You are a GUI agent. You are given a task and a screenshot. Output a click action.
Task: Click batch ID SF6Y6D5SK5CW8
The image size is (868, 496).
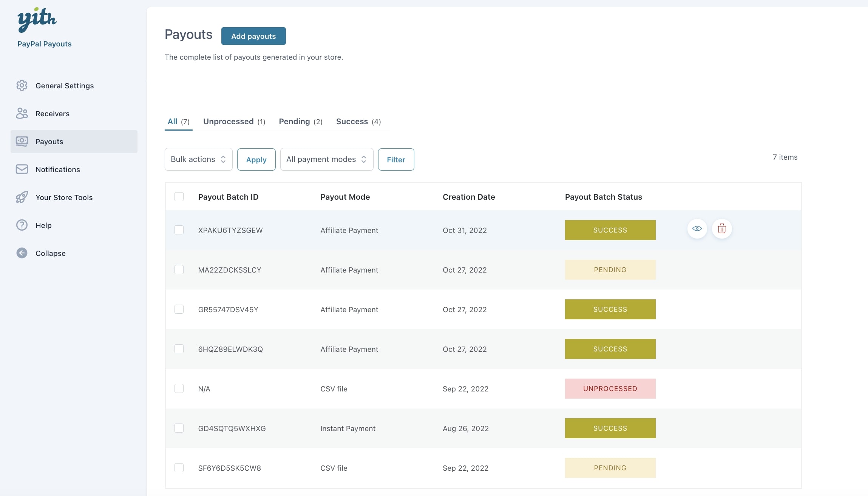(x=230, y=468)
